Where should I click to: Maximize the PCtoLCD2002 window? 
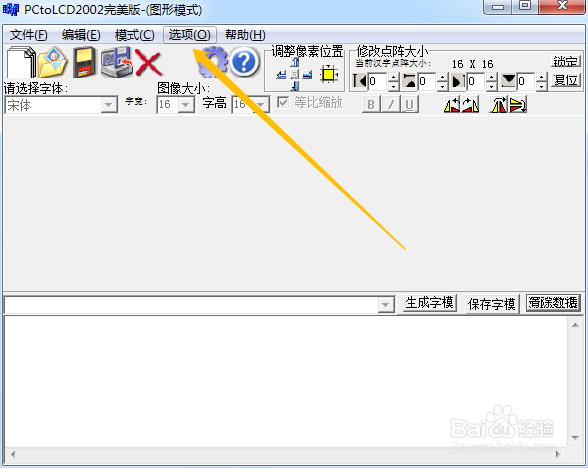coord(525,6)
